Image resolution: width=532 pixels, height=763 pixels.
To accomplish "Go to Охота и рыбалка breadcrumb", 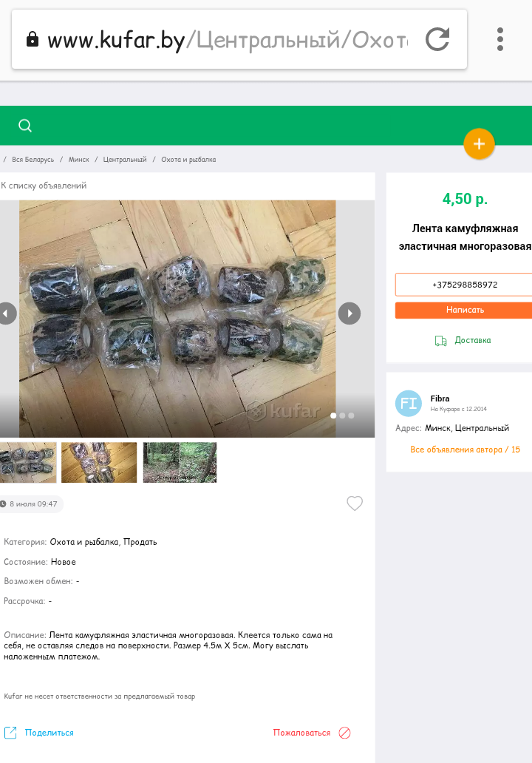I will (x=188, y=160).
